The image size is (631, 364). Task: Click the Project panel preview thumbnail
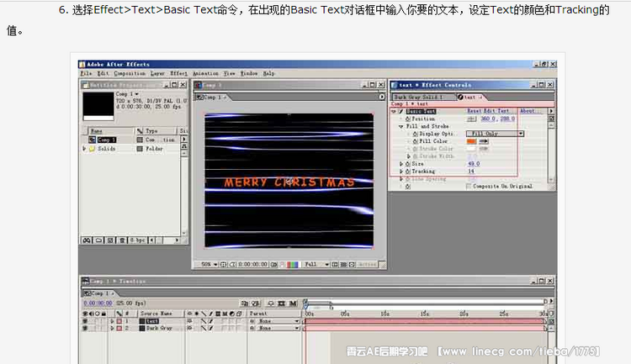(x=98, y=106)
